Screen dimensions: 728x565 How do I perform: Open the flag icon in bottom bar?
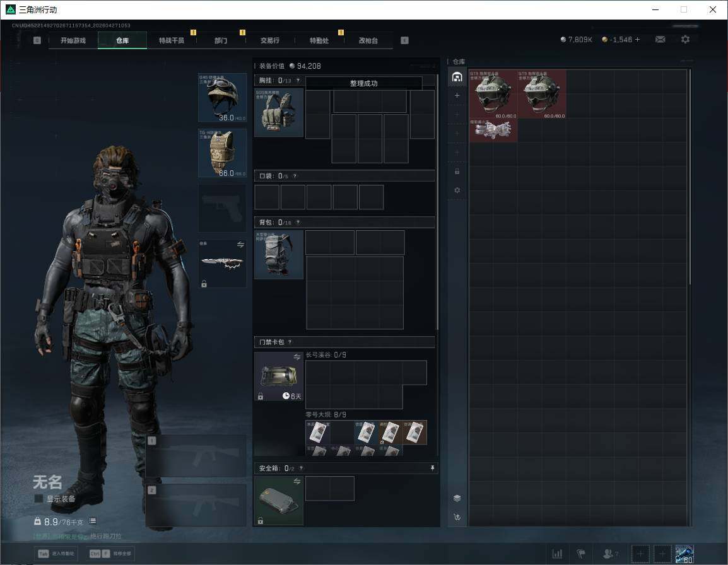pos(581,554)
